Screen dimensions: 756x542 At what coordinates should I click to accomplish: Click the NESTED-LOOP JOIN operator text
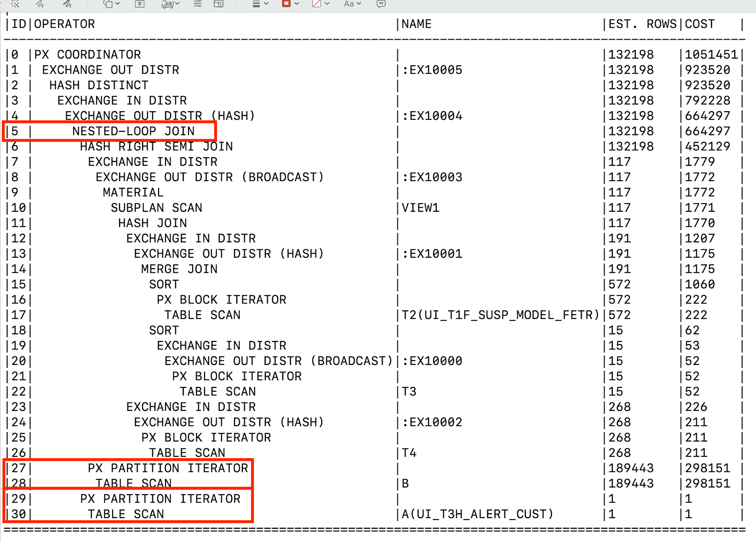[133, 131]
